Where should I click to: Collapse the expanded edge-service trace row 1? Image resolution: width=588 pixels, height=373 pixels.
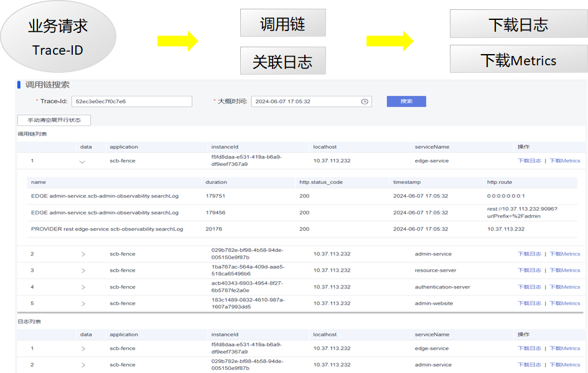tap(82, 160)
